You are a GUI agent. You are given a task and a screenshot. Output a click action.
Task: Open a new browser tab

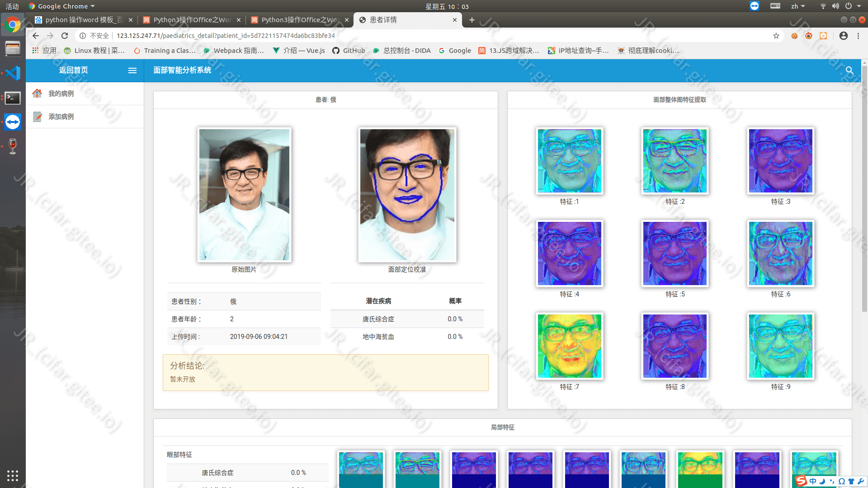472,20
